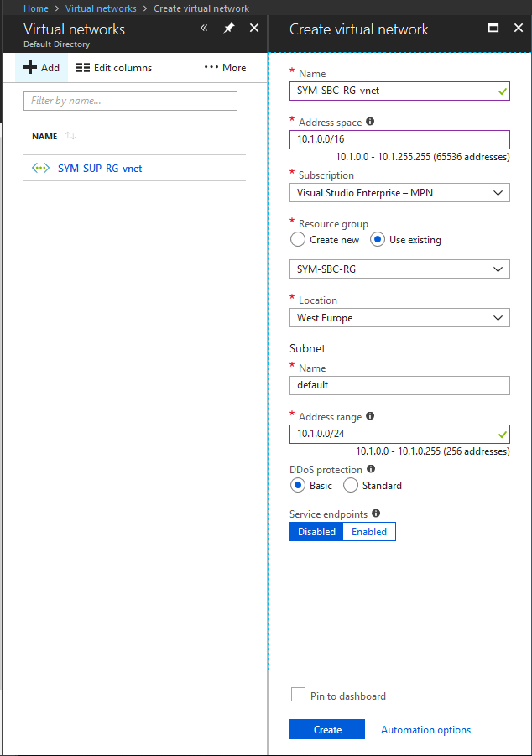This screenshot has height=756, width=532.
Task: Click the Default Directory subtitle
Action: (56, 44)
